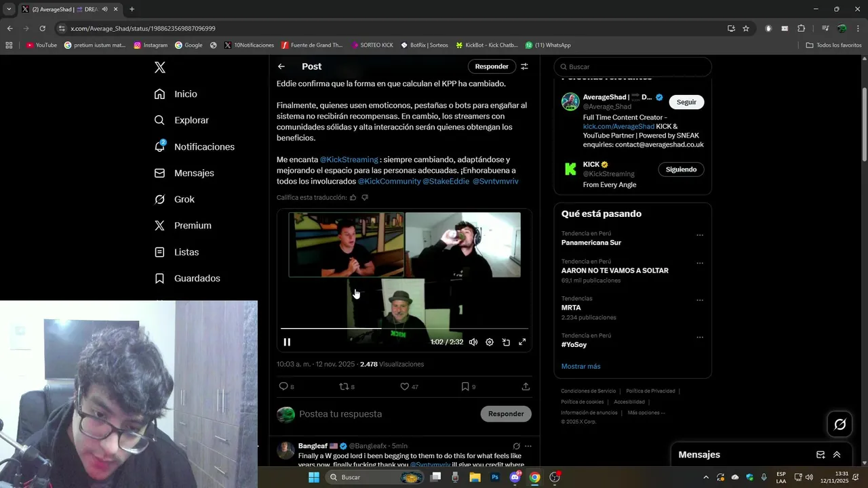Open Explorar in sidebar
The height and width of the screenshot is (488, 868).
point(181,120)
